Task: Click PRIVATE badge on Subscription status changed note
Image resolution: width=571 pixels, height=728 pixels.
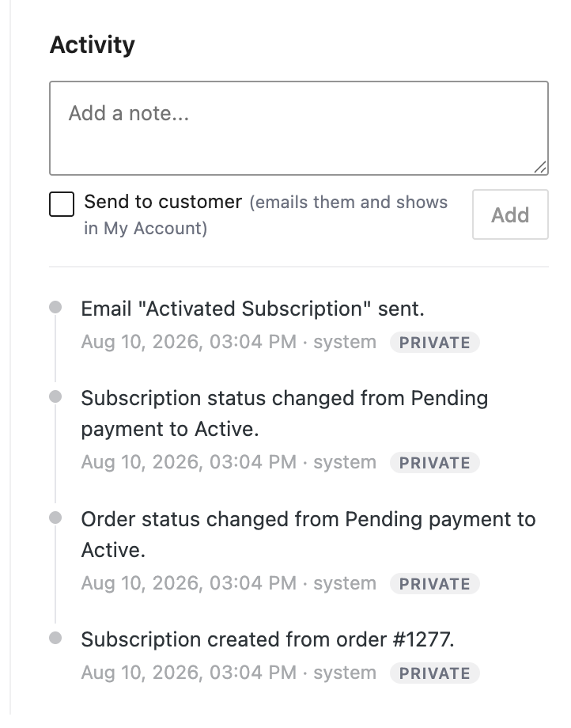Action: 435,463
